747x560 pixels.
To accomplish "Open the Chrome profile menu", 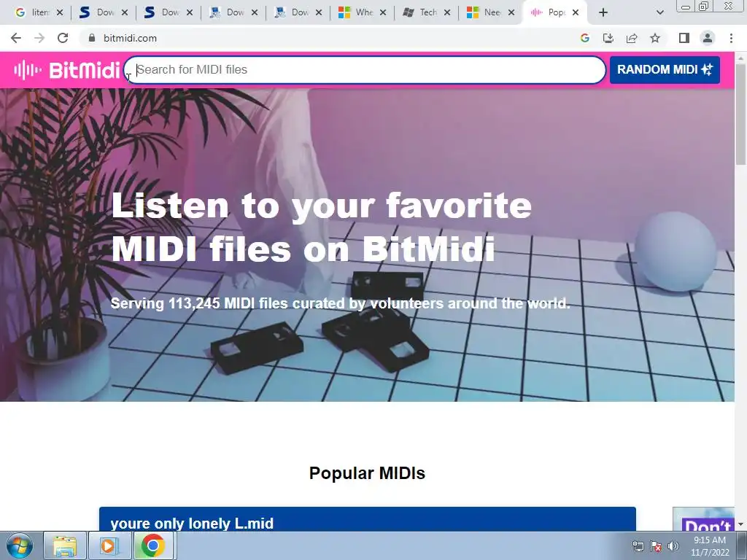I will 708,38.
